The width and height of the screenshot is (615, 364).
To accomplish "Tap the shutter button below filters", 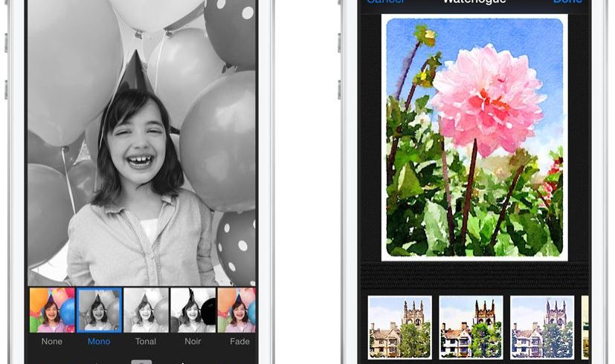I will [141, 362].
